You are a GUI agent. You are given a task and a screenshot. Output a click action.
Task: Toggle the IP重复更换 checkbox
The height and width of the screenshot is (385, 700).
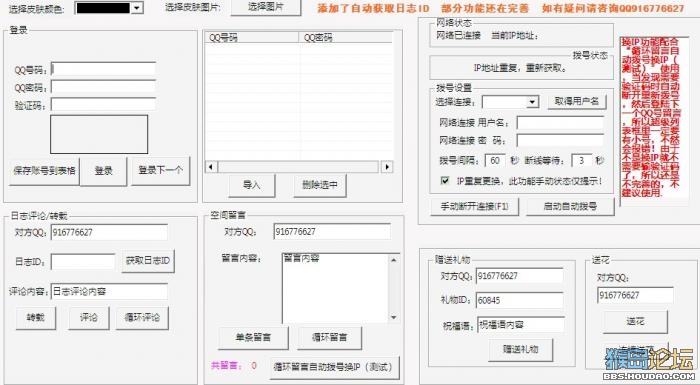pyautogui.click(x=445, y=180)
